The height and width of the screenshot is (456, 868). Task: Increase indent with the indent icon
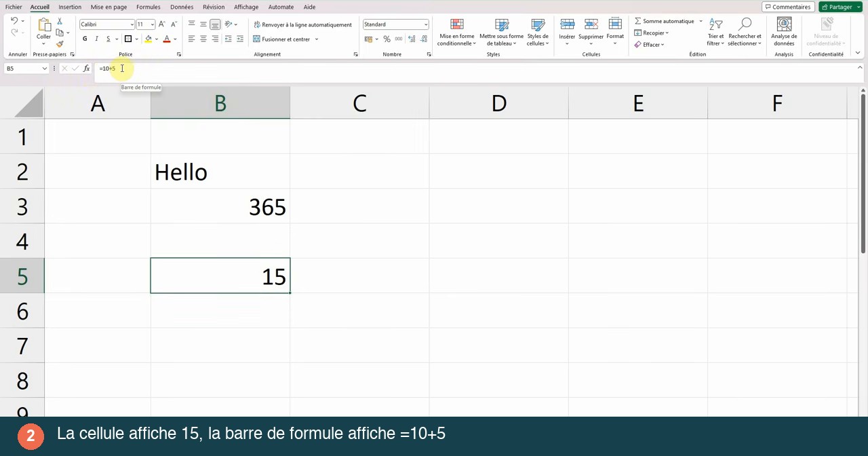[x=240, y=39]
